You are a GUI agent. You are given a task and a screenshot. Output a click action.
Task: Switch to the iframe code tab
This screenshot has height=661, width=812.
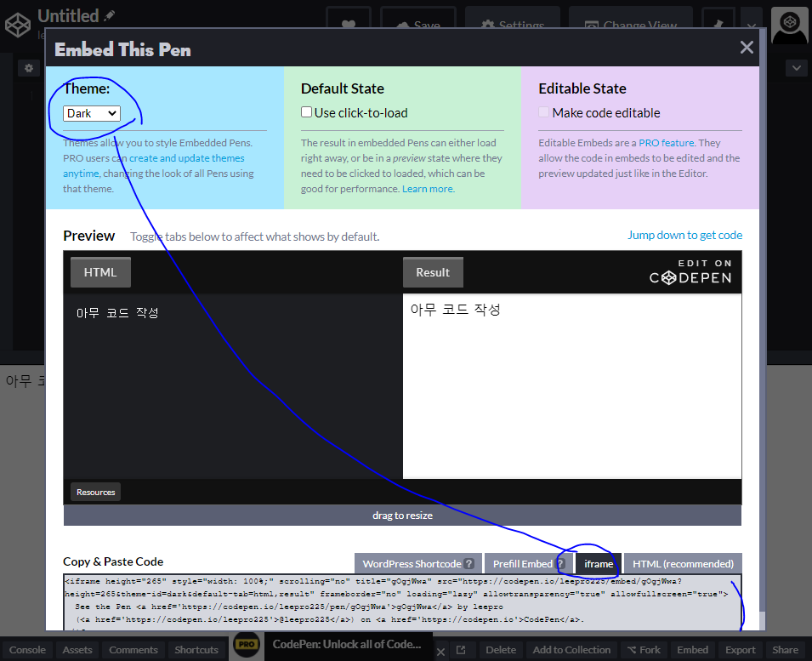coord(599,564)
